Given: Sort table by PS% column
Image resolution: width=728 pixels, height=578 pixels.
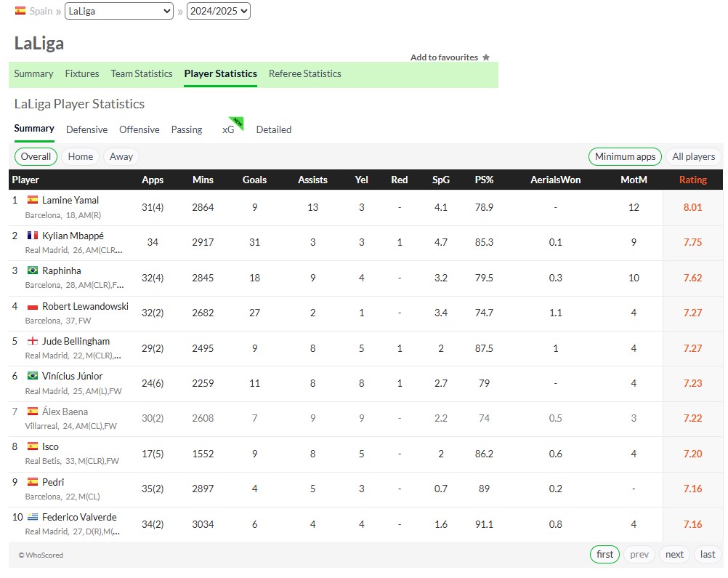Looking at the screenshot, I should tap(484, 180).
